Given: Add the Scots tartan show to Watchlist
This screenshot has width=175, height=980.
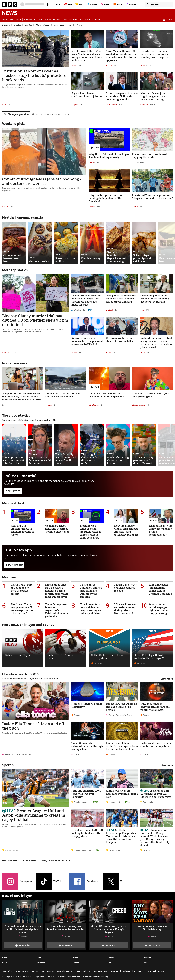Looking at the screenshot, I should (x=152, y=945).
